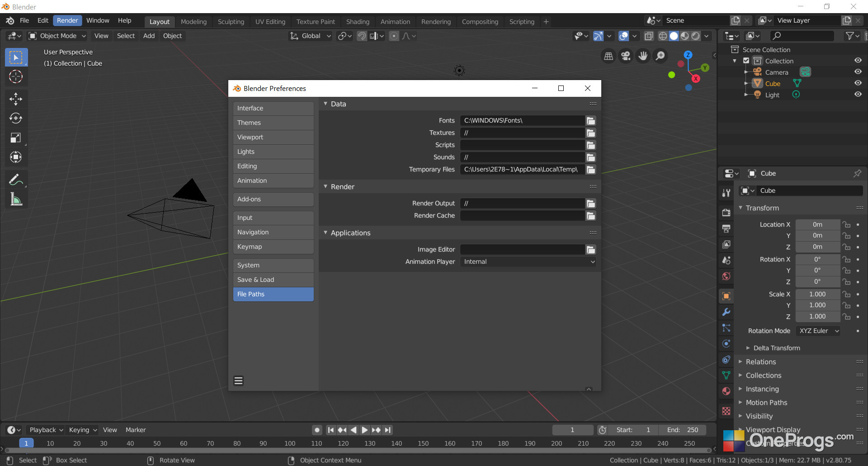This screenshot has width=868, height=466.
Task: Open the Save & Load preferences section
Action: 273,280
